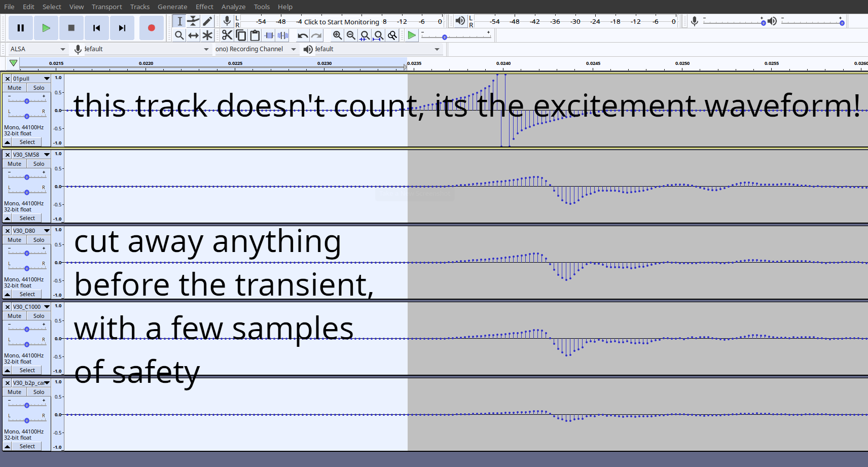Viewport: 868px width, 467px height.
Task: Stop playback with the Stop button
Action: (71, 28)
